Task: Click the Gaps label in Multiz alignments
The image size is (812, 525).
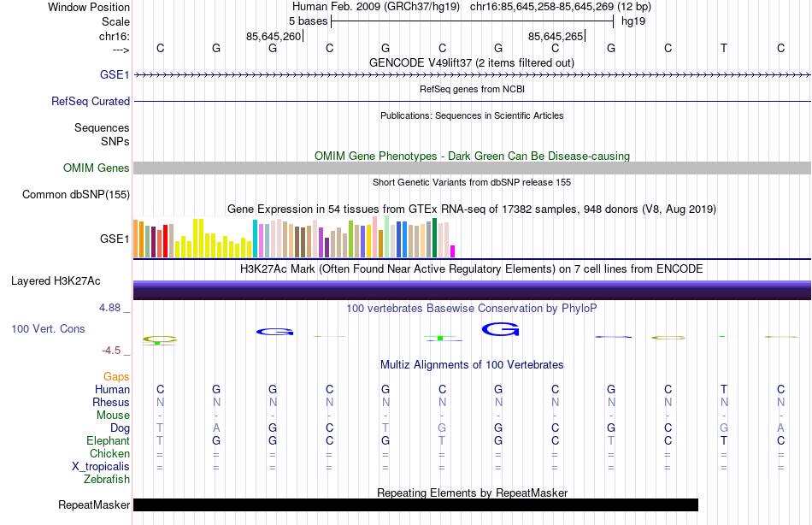Action: point(116,377)
